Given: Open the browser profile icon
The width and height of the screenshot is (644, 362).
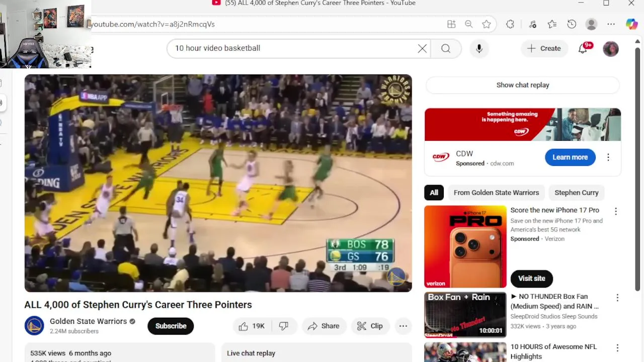Looking at the screenshot, I should point(592,24).
